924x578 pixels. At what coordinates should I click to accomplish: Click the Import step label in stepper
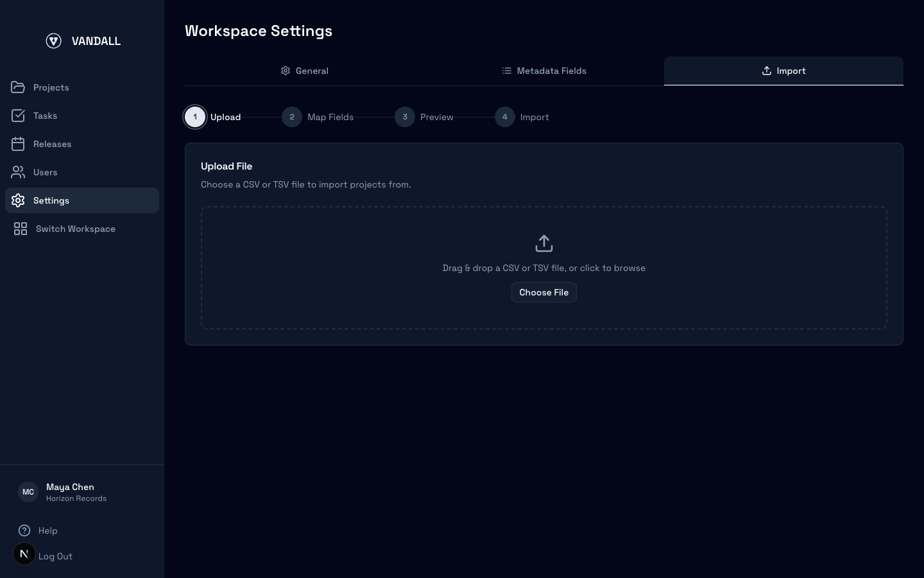tap(535, 117)
